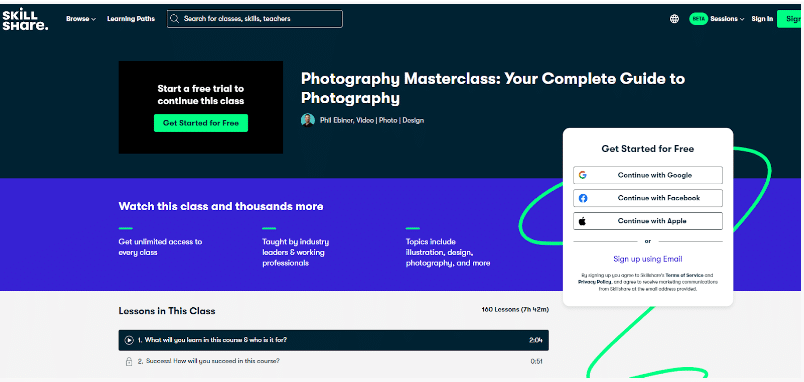Select 'Get unlimited access to every class' text
804x382 pixels.
pos(160,247)
